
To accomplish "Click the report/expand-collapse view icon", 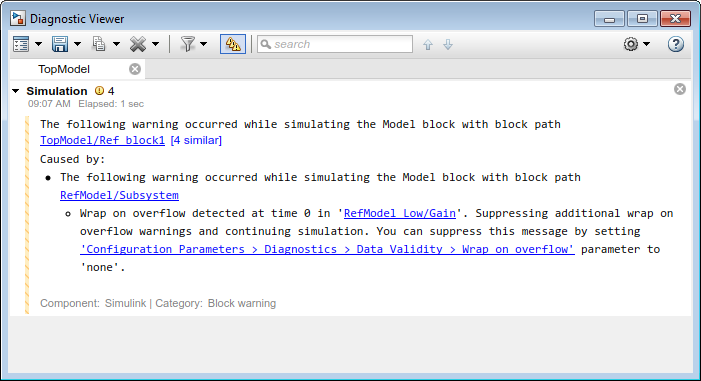I will 21,44.
